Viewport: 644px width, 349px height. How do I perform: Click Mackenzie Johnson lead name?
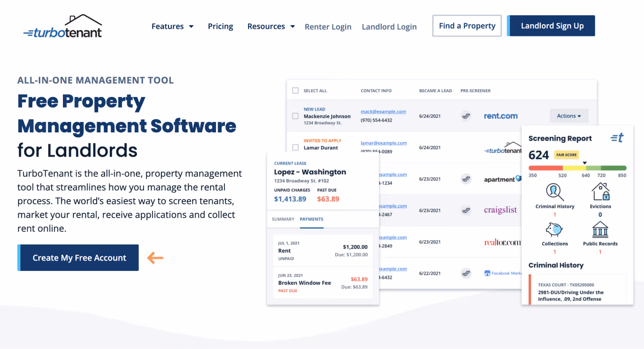(x=327, y=116)
